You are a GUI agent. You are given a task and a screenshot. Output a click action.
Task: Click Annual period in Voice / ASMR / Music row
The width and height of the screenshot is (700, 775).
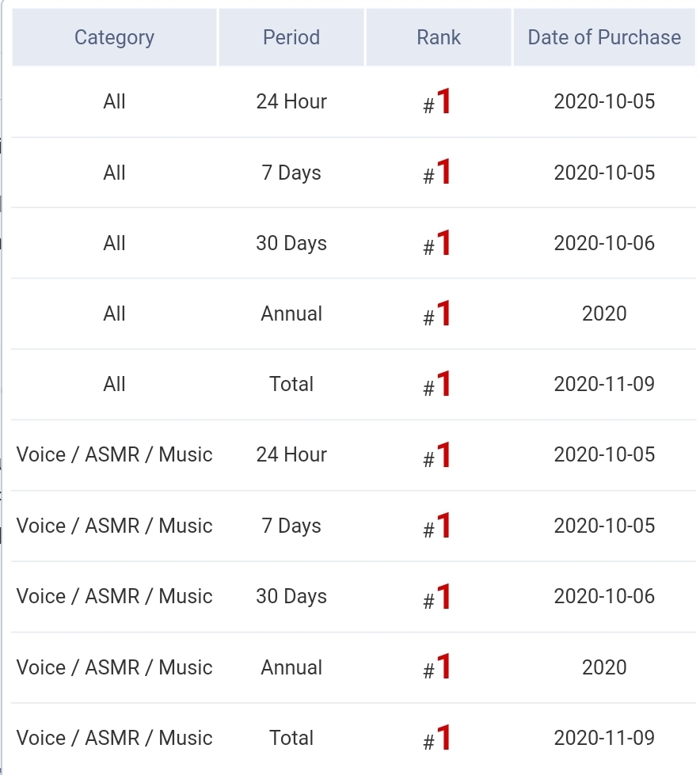[291, 667]
